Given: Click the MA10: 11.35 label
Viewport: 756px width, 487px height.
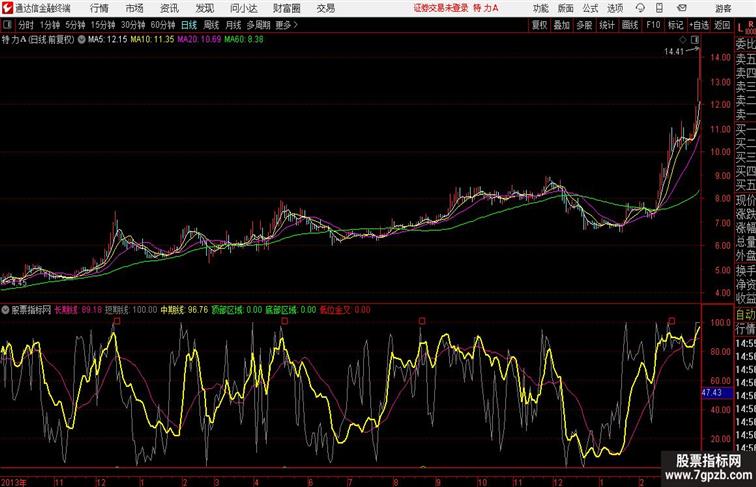Looking at the screenshot, I should pos(152,40).
